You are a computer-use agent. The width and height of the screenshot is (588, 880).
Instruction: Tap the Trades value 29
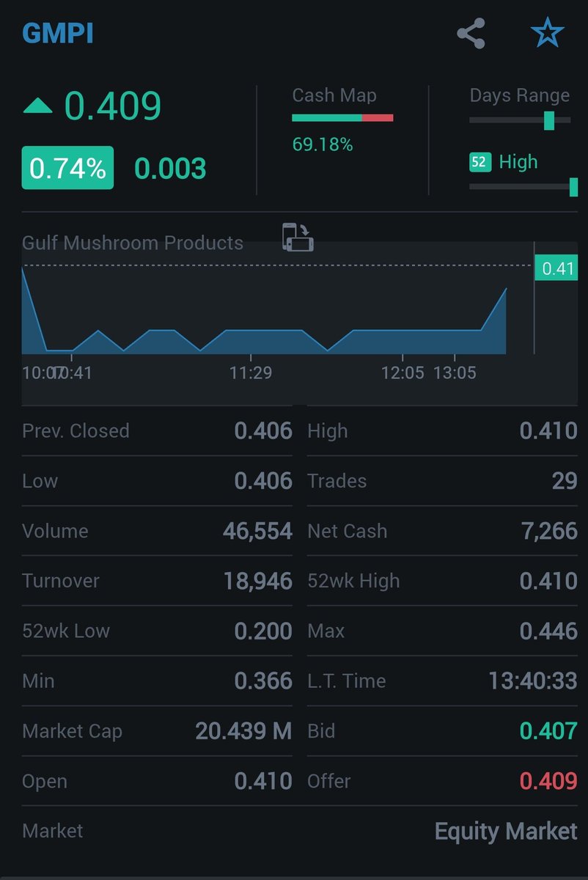565,481
